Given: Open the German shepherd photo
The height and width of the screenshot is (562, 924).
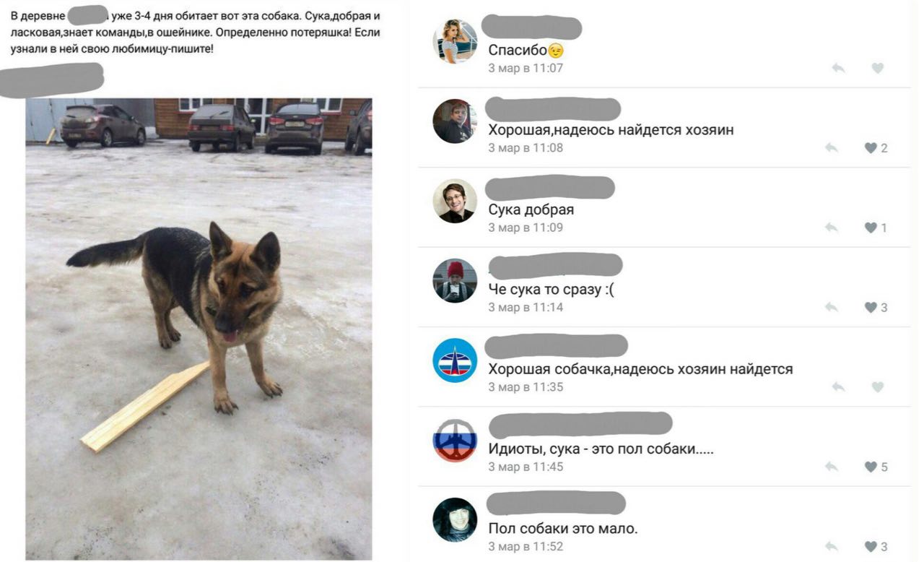Looking at the screenshot, I should [199, 329].
